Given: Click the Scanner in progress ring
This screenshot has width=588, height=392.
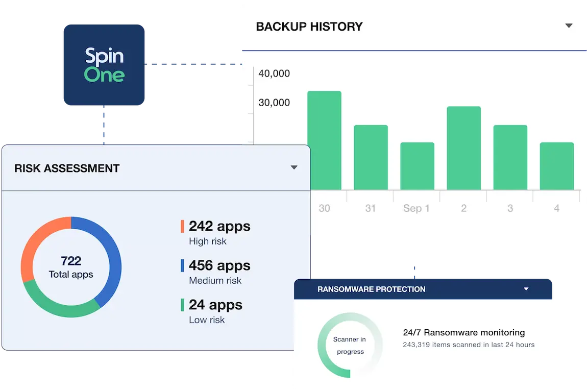Looking at the screenshot, I should pyautogui.click(x=350, y=346).
